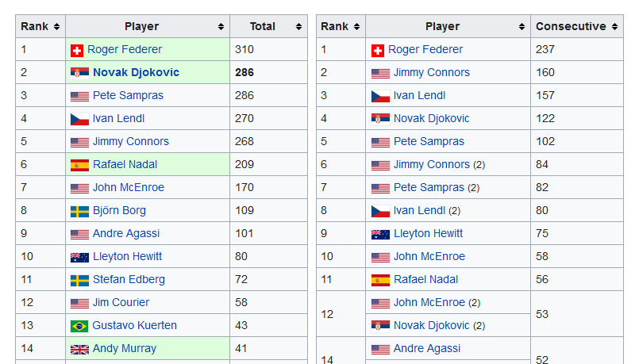This screenshot has width=639, height=364.
Task: Click Brazil flag beside Gustavo Kuerten
Action: tap(79, 326)
